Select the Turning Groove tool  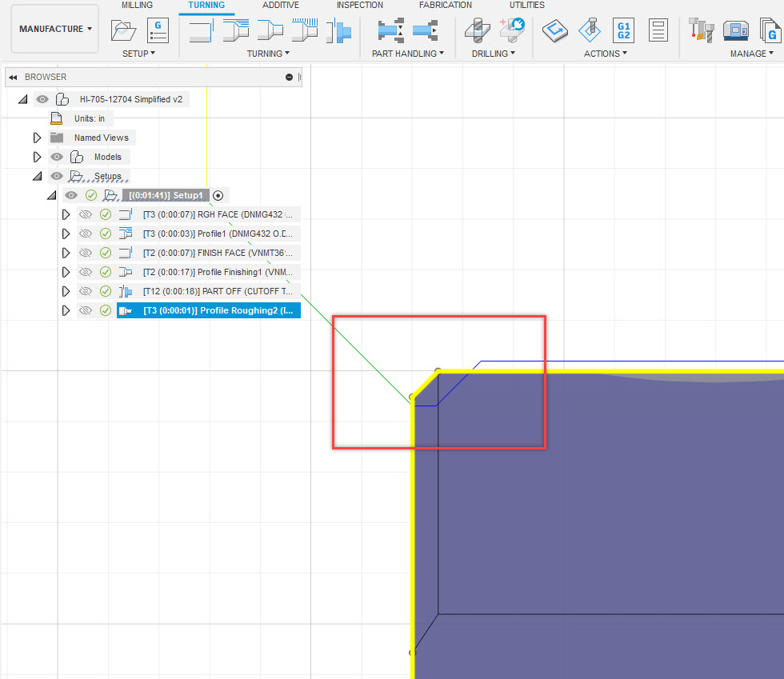point(270,31)
